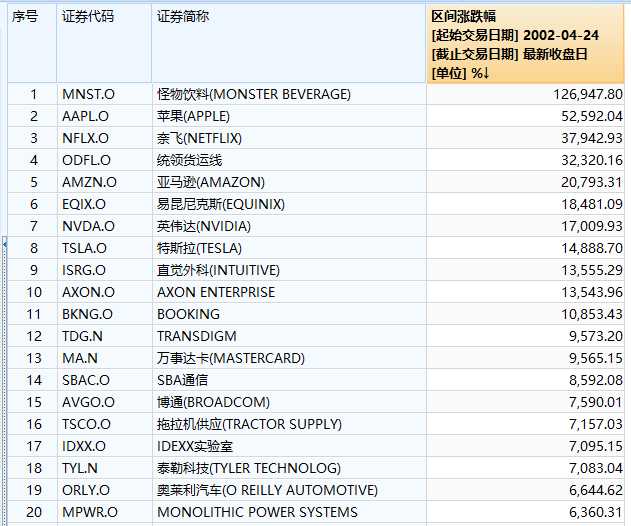Select the BOOKING security name cell
Viewport: 631px width, 526px height.
tap(289, 314)
